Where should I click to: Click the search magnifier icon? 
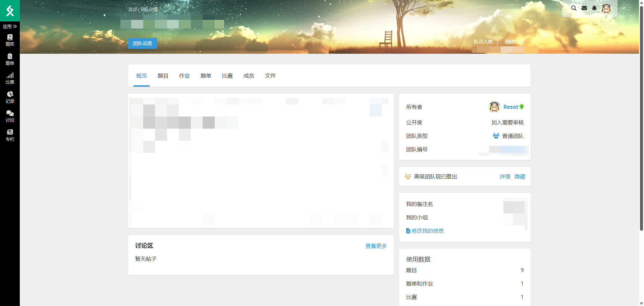(x=574, y=8)
